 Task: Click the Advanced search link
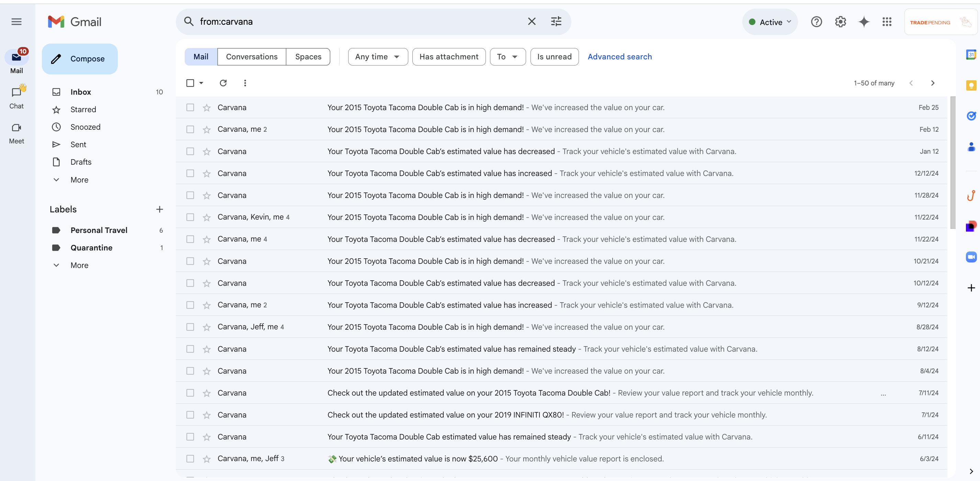coord(619,57)
